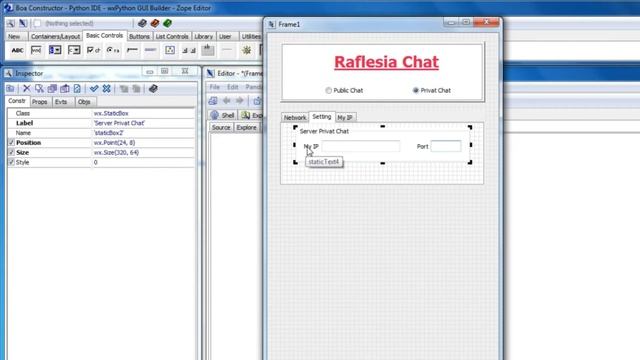Select the blue combo box control
640x360 pixels.
pos(55,50)
